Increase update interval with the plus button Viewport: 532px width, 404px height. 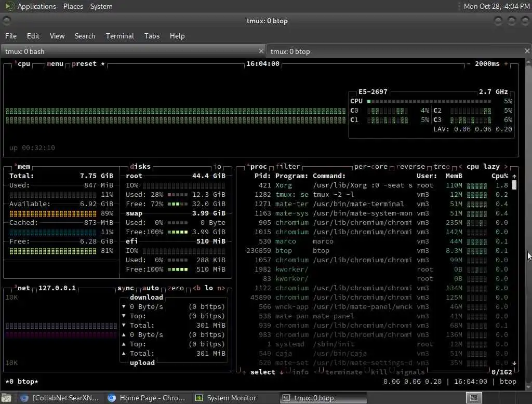506,64
